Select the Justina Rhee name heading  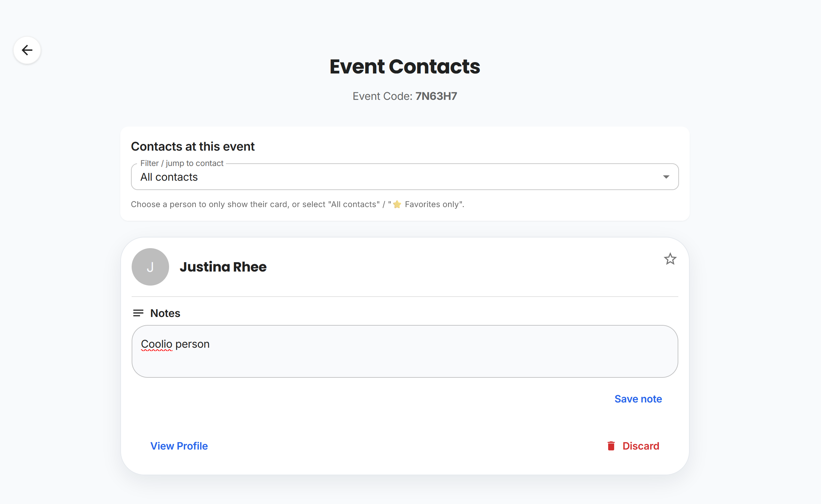223,267
